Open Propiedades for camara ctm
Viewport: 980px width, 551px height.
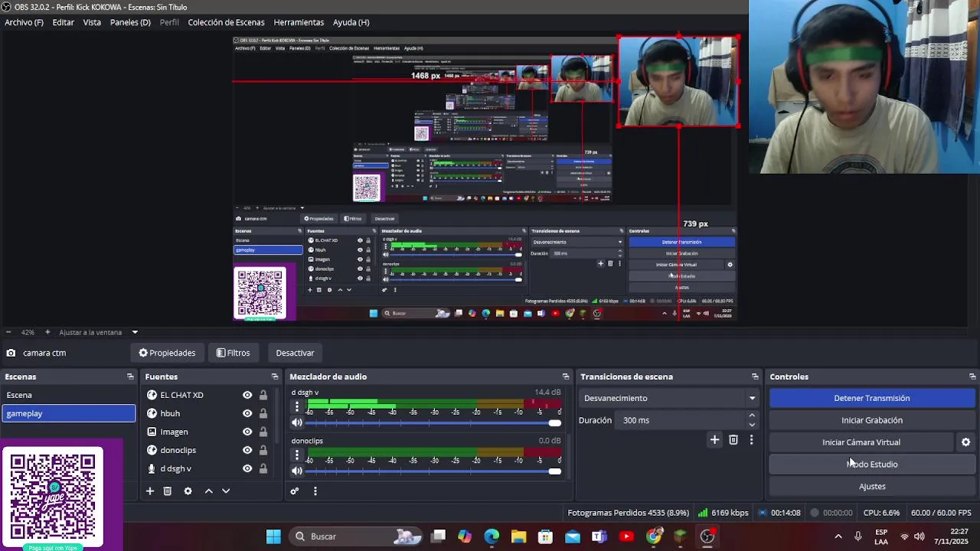167,353
